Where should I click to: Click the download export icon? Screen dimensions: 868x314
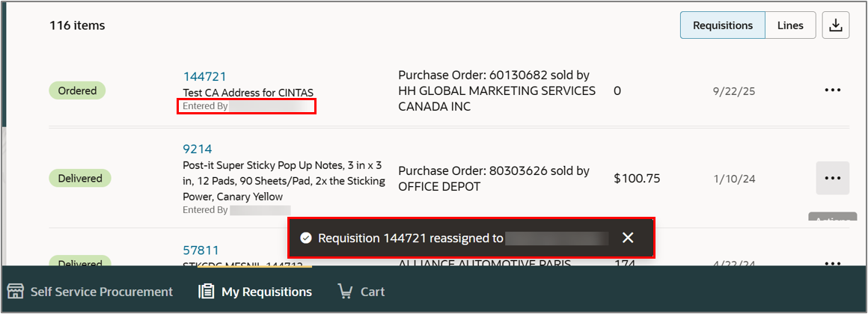(x=835, y=25)
